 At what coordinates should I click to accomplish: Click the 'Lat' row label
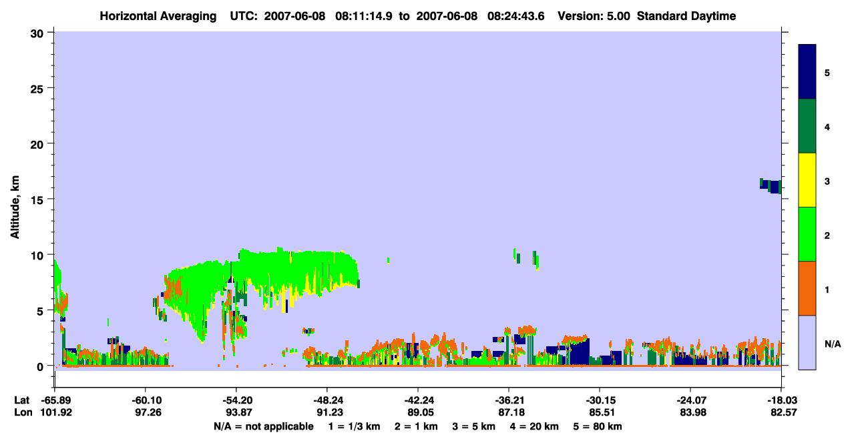pos(21,400)
